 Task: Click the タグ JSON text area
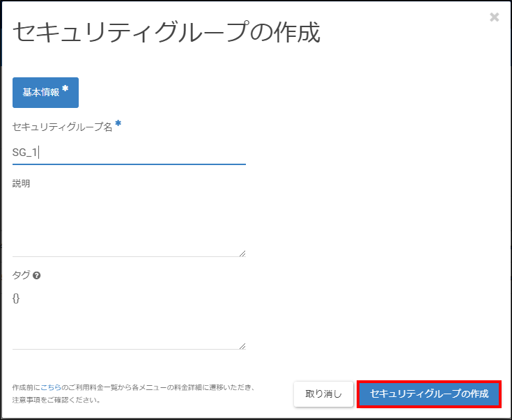[129, 320]
